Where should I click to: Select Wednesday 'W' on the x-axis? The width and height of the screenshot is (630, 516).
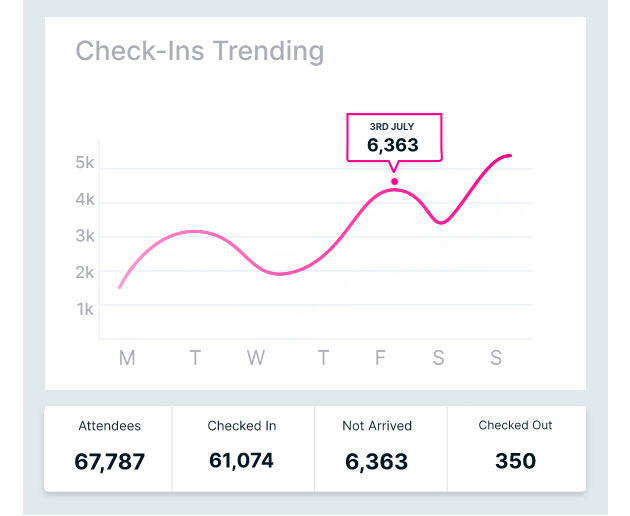coord(256,358)
